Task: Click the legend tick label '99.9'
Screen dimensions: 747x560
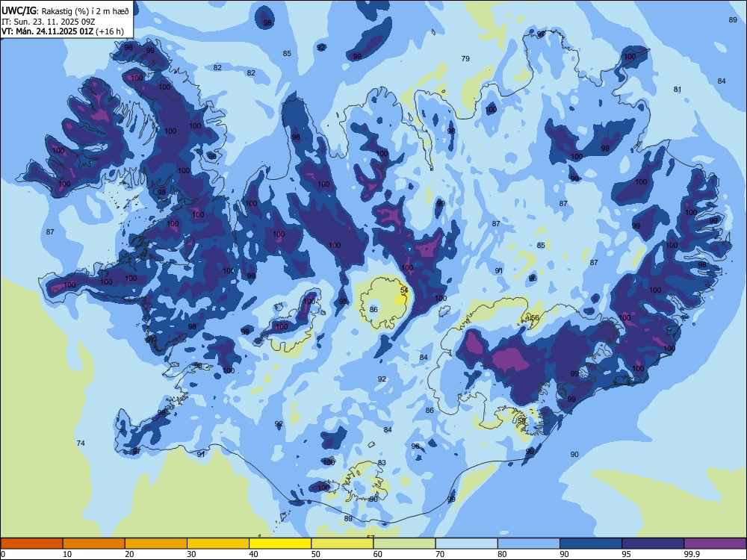Action: [692, 554]
